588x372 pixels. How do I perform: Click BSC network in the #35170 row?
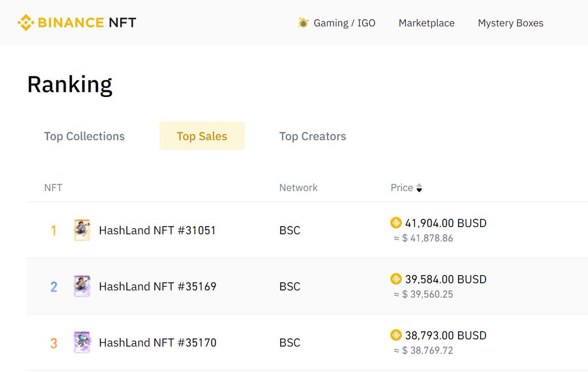290,343
